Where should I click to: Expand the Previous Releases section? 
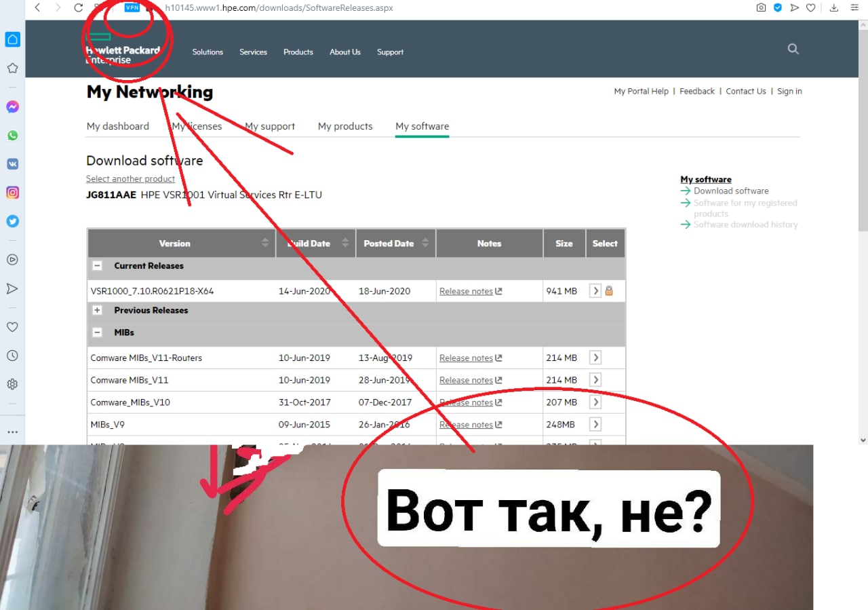point(98,310)
